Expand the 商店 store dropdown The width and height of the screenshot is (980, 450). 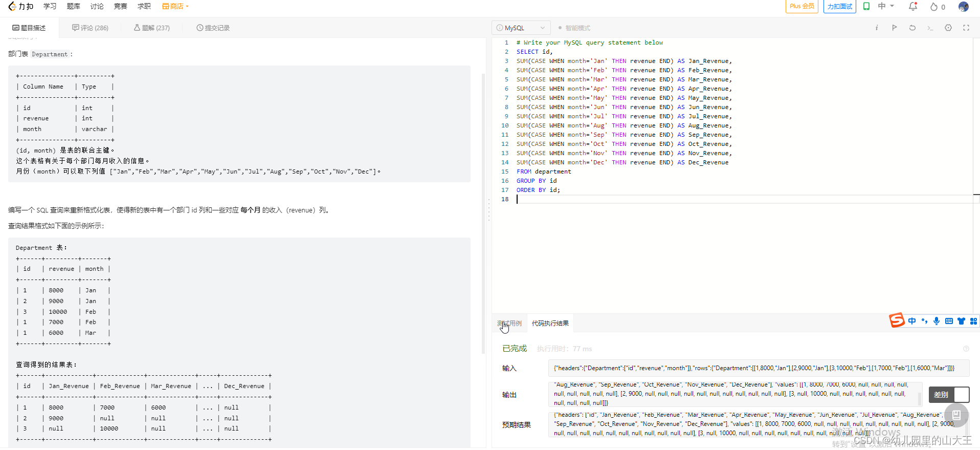(175, 7)
